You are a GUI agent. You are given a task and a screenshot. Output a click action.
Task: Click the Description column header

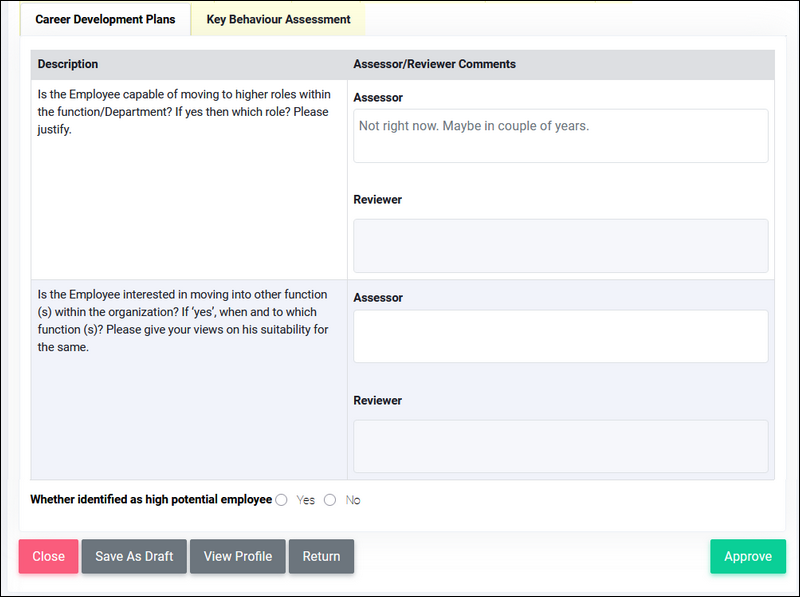pyautogui.click(x=68, y=64)
